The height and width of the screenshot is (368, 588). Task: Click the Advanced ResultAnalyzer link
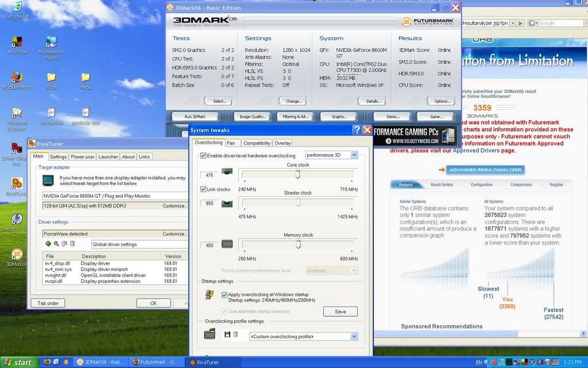coord(485,170)
